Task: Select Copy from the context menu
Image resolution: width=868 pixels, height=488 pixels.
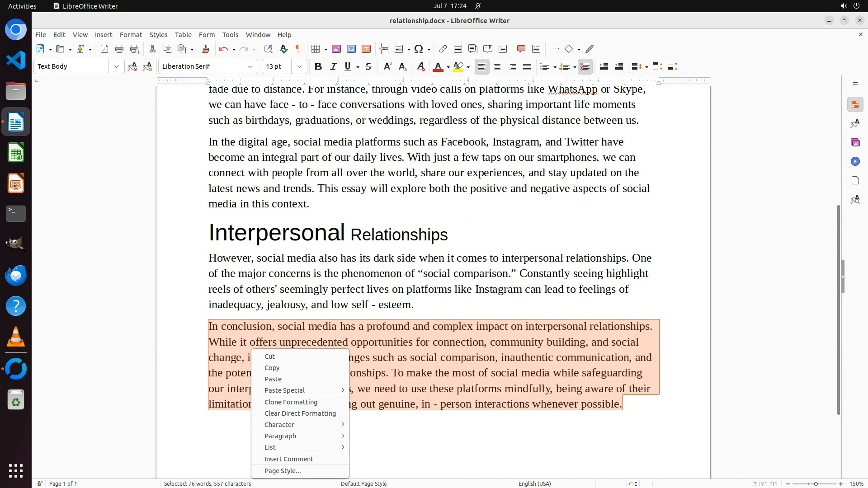Action: (x=272, y=368)
